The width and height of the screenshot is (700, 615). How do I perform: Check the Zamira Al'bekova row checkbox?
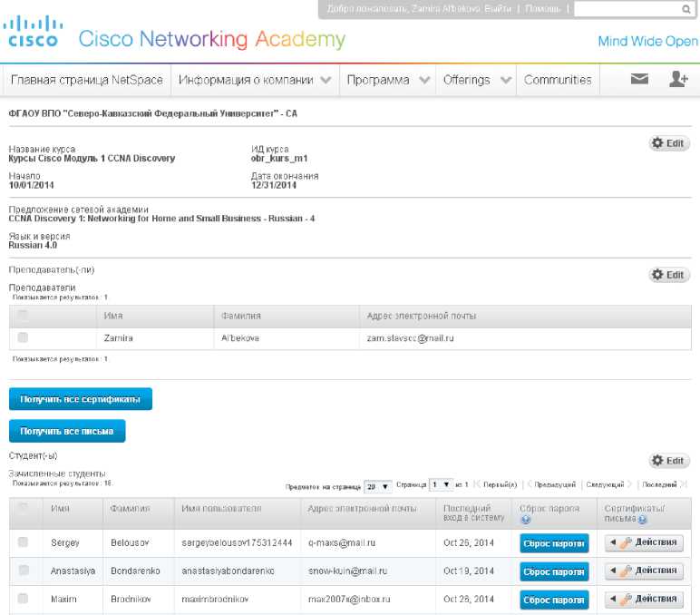[23, 337]
